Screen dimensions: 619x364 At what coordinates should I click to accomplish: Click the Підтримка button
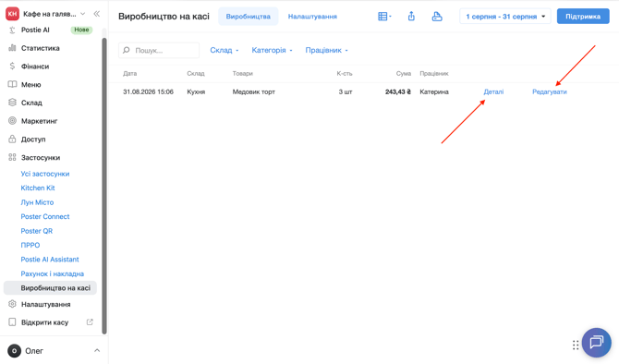point(583,17)
